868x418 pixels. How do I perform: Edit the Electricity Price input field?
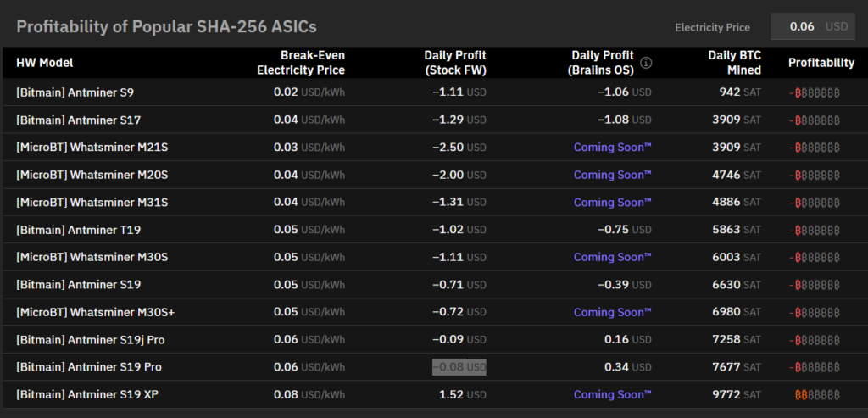[813, 26]
